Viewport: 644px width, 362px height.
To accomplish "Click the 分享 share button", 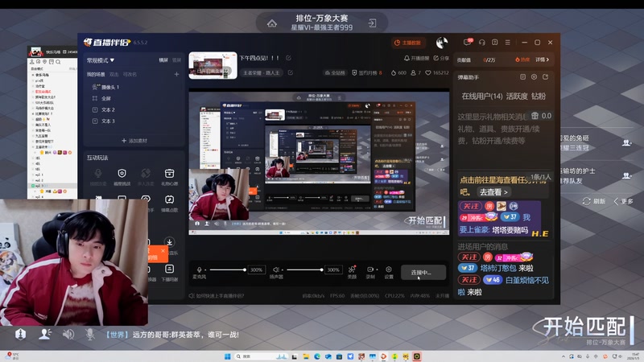I will point(441,58).
